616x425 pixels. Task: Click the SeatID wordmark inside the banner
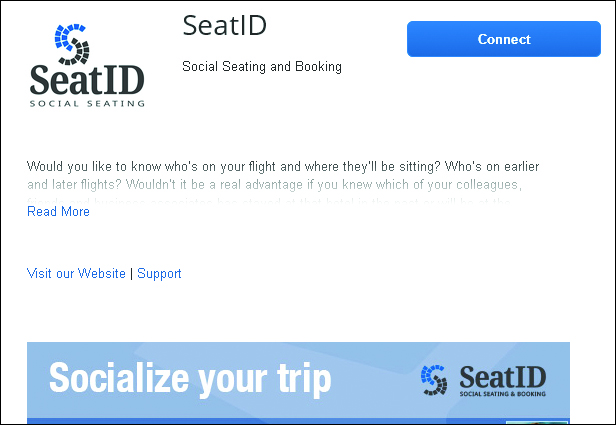(502, 377)
